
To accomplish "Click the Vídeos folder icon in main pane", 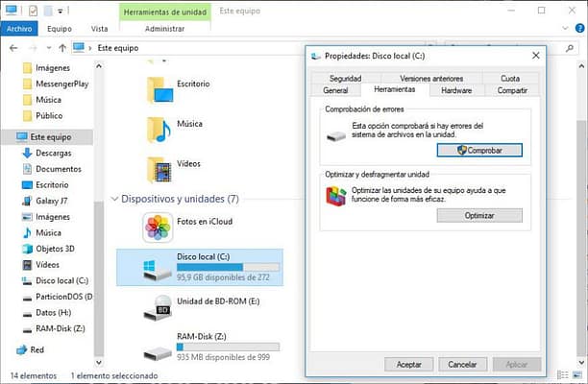I will (x=159, y=169).
